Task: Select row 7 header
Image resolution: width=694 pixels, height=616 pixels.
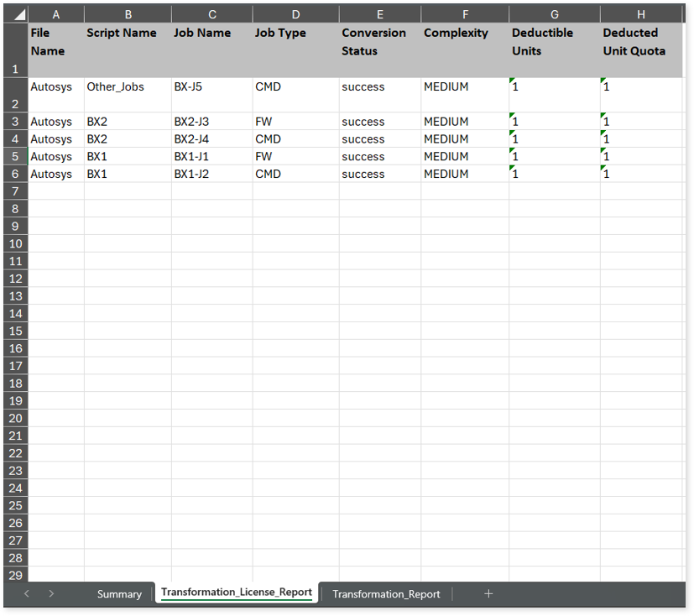Action: coord(15,191)
